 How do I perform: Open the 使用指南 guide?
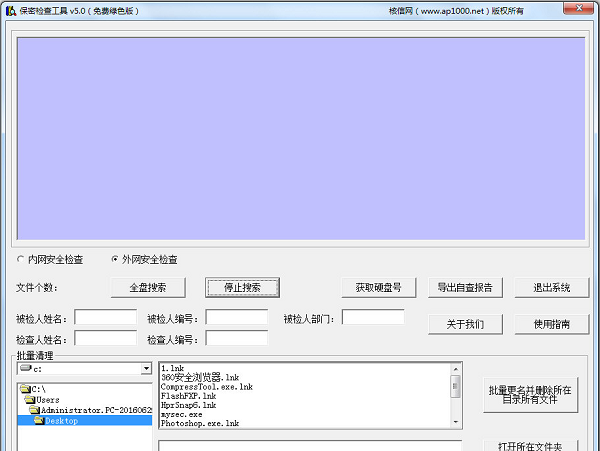pyautogui.click(x=552, y=324)
